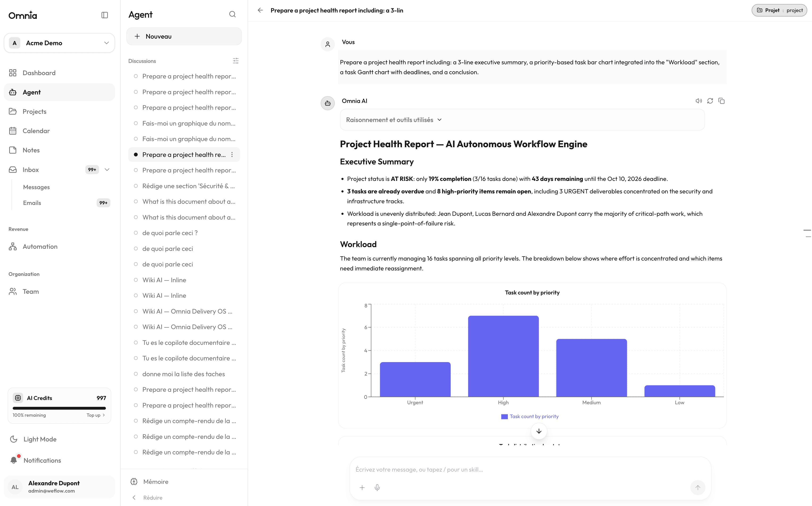The height and width of the screenshot is (506, 812).
Task: Add an attachment with the plus icon
Action: [x=362, y=488]
